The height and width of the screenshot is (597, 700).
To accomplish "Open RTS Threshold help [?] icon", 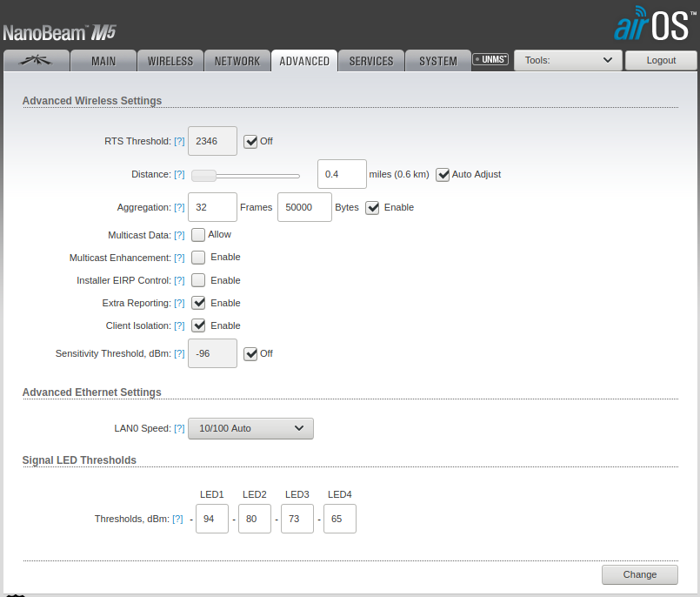I will (x=179, y=141).
